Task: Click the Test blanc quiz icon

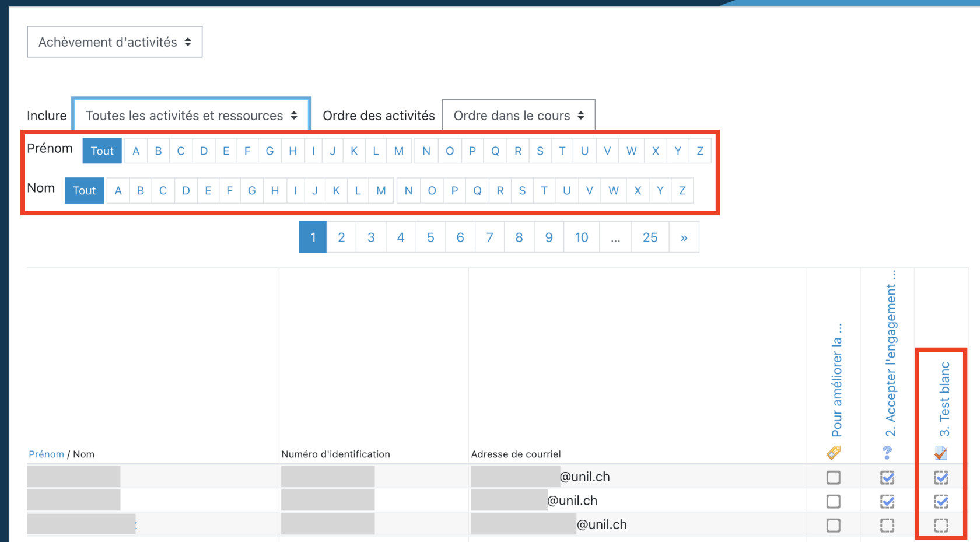Action: click(x=941, y=452)
